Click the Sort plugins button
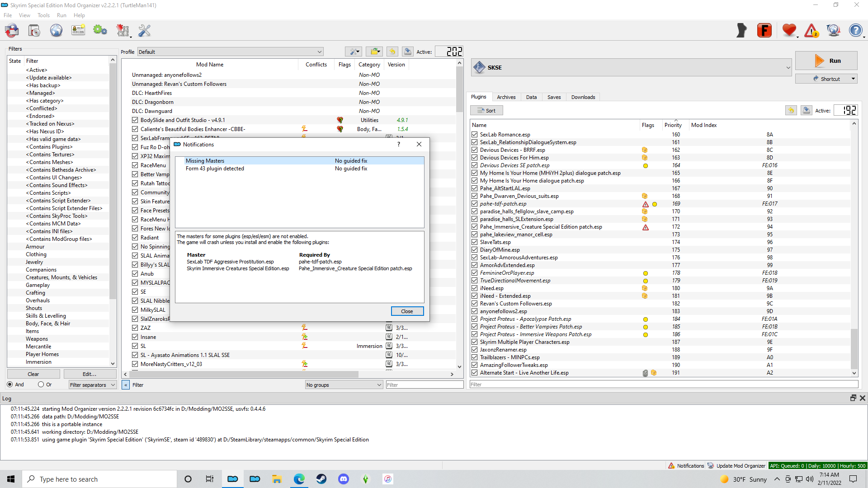 (486, 111)
